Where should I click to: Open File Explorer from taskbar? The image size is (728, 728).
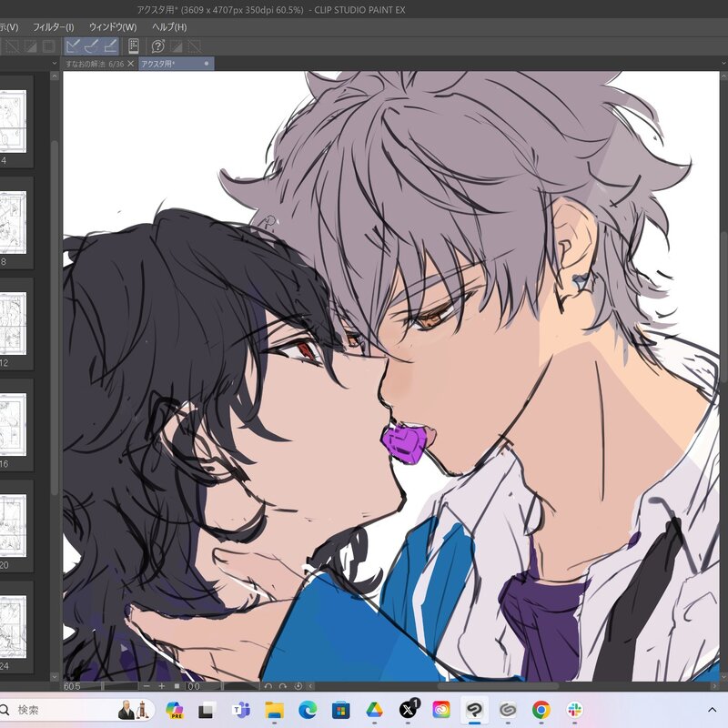click(275, 710)
